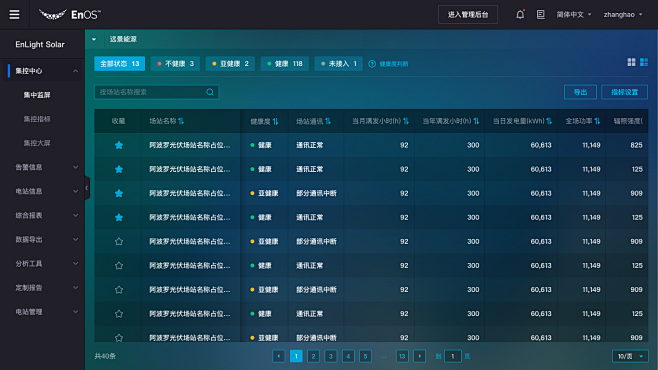Switch to large grid card view
658x370 pixels.
[631, 63]
